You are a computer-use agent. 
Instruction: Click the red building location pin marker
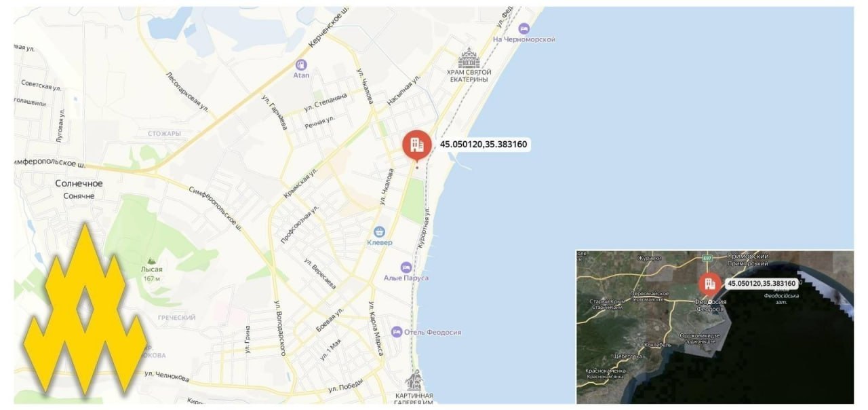point(416,145)
